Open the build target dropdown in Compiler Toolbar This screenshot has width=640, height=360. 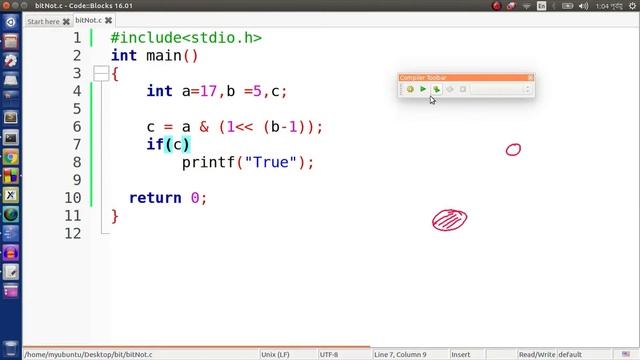(501, 89)
